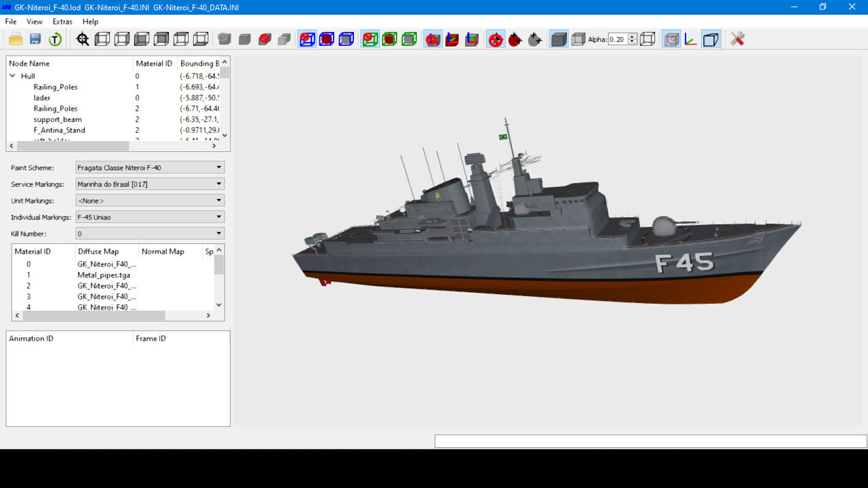Viewport: 868px width, 488px height.
Task: Select the lader node
Action: (42, 98)
